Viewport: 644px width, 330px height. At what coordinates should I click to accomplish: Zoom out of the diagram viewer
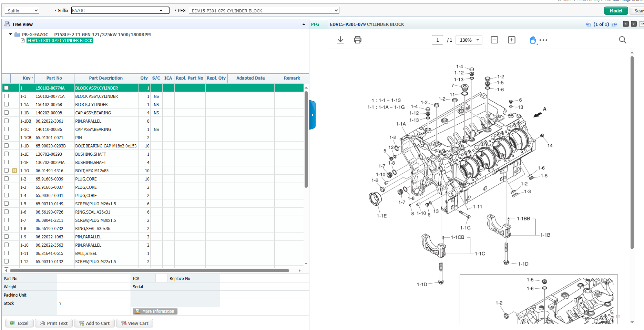(x=494, y=40)
